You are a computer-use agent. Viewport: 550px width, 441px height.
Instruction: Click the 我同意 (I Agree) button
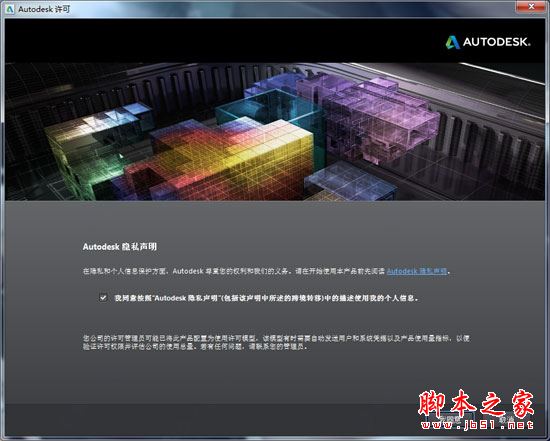point(451,419)
